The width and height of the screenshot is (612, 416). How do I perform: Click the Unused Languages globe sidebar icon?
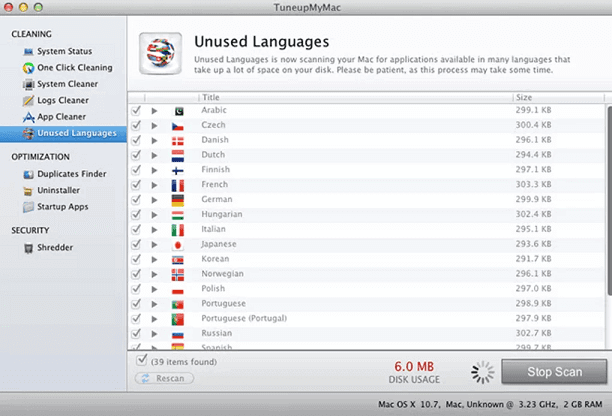28,133
